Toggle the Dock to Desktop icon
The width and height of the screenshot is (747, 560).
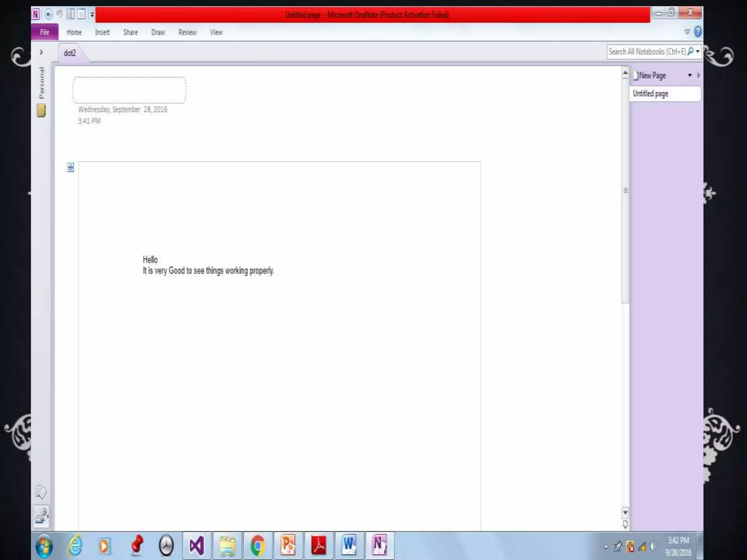tap(71, 15)
